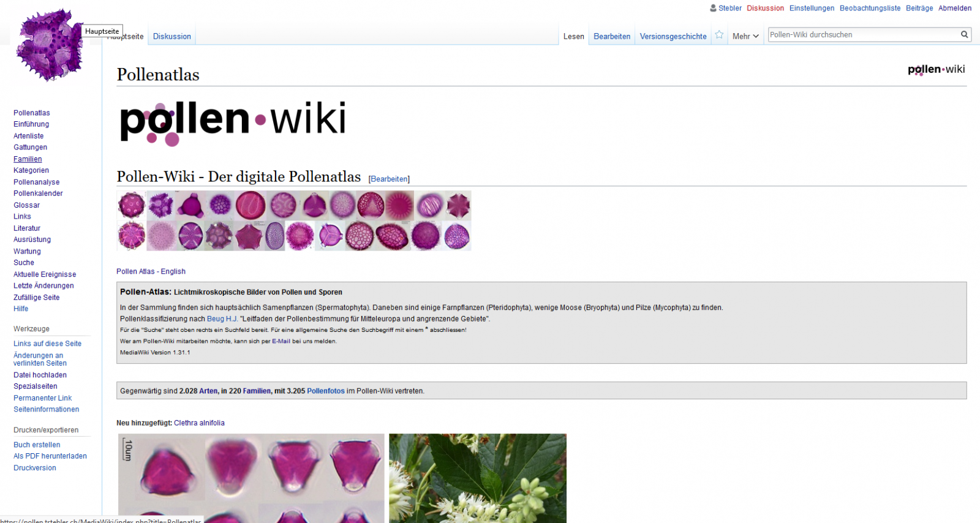Open Literatur in the sidebar
The height and width of the screenshot is (523, 980).
[27, 228]
